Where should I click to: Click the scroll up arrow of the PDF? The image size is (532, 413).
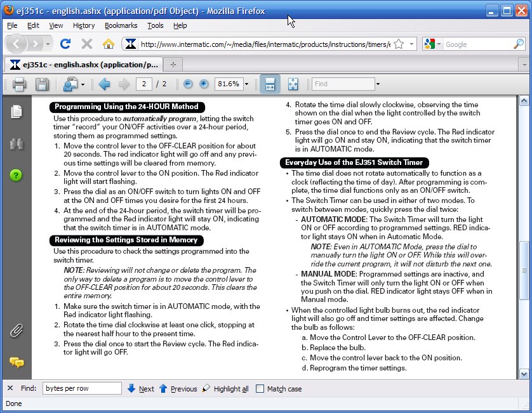pos(524,101)
